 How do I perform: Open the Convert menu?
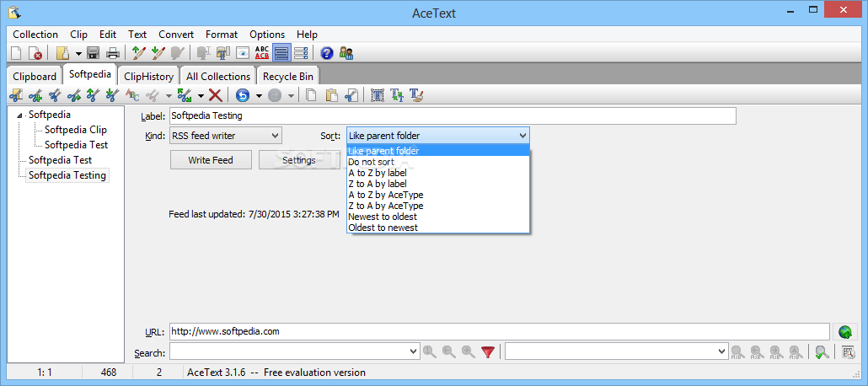(x=176, y=35)
